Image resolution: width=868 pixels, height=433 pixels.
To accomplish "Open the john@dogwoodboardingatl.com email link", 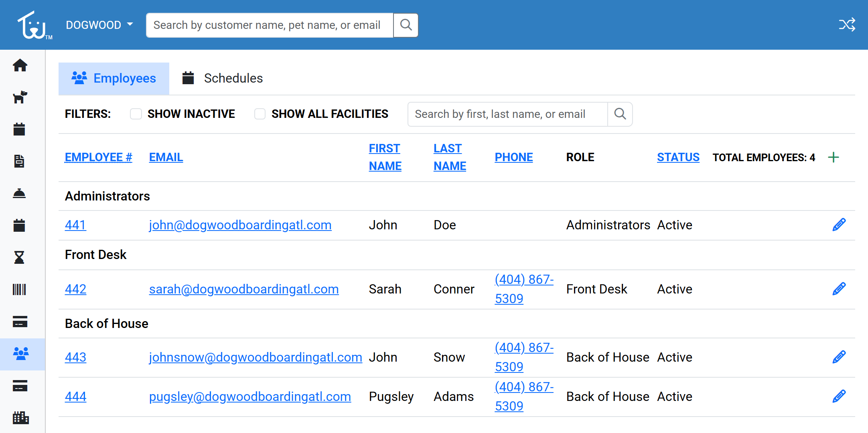I will [x=240, y=225].
